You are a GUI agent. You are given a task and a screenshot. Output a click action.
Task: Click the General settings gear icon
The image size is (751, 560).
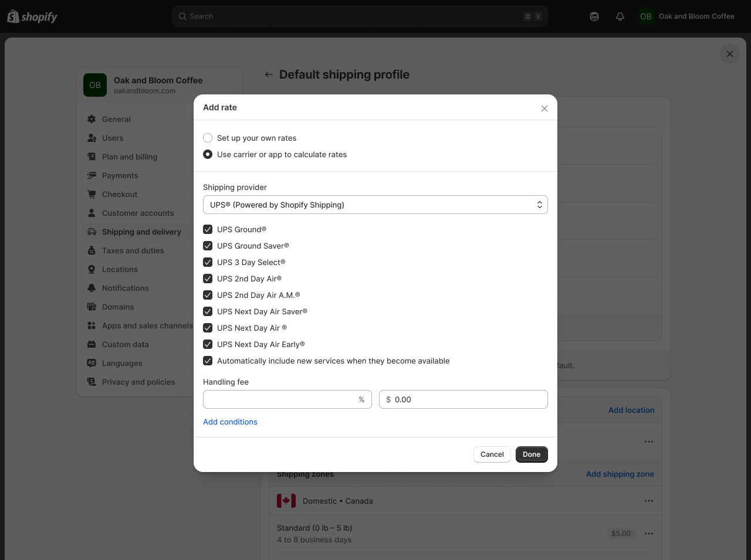[x=92, y=119]
